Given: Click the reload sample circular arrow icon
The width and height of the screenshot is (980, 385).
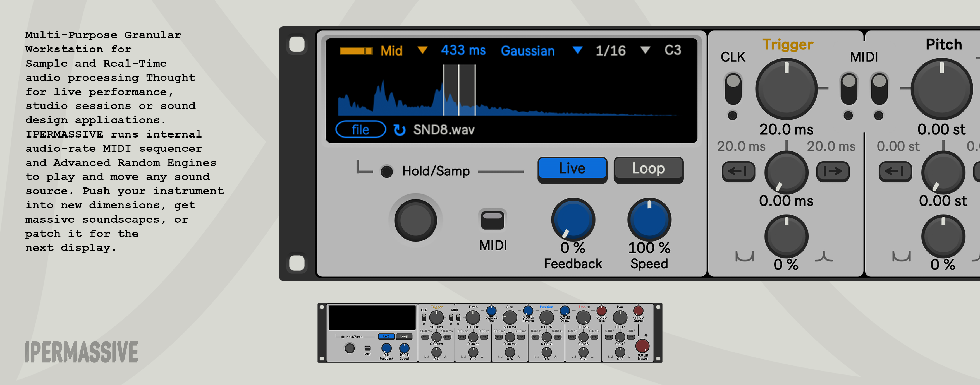Looking at the screenshot, I should (399, 130).
